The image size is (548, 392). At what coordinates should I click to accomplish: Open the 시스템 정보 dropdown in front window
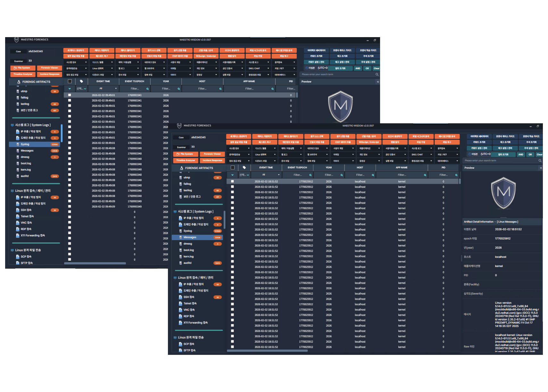(239, 148)
